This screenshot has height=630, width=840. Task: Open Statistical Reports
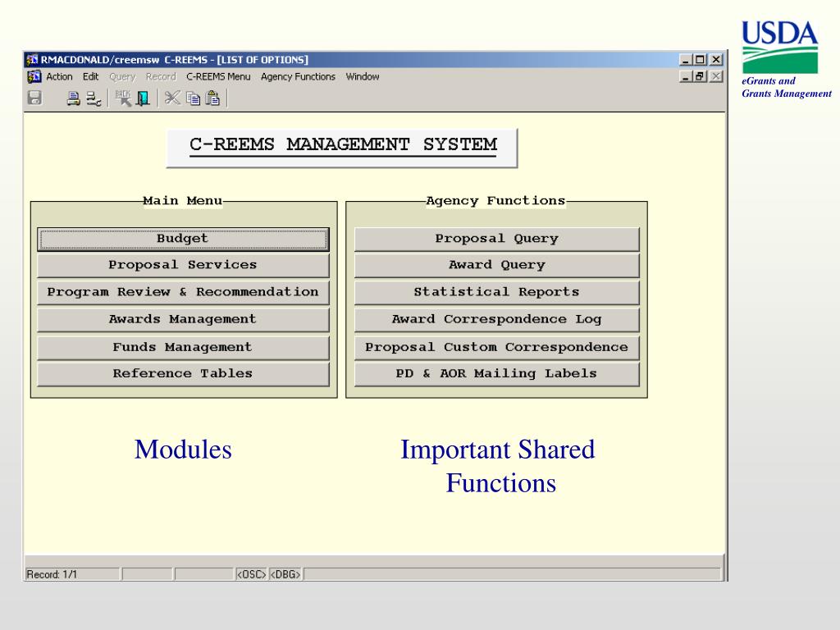point(496,293)
